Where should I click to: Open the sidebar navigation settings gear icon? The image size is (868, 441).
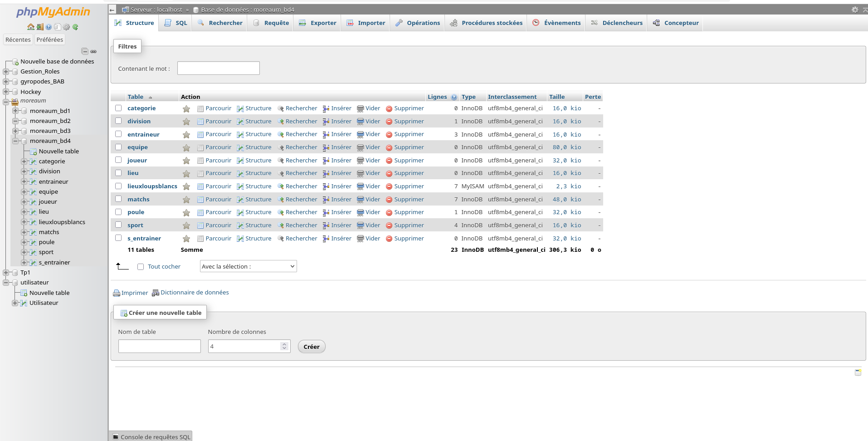(x=66, y=27)
